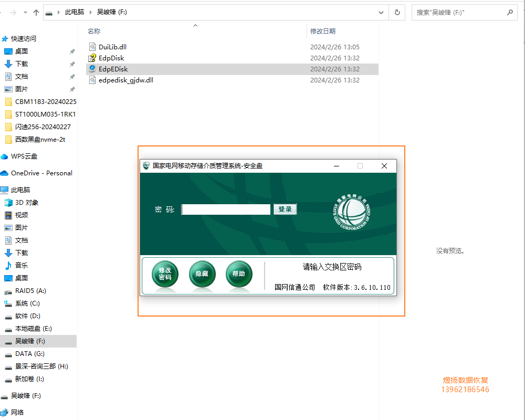Open 景深-咨询三部 (H:) drive
The image size is (525, 420).
(x=41, y=366)
